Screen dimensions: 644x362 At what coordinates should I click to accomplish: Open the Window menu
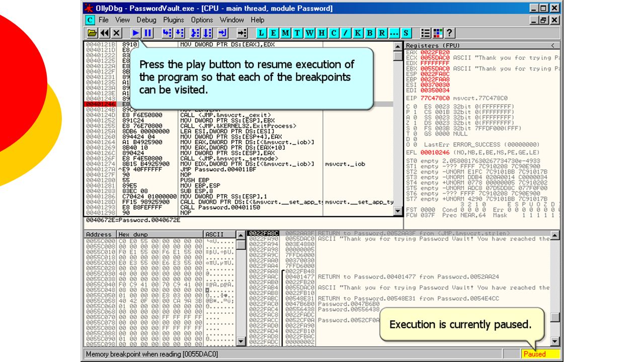click(x=232, y=20)
